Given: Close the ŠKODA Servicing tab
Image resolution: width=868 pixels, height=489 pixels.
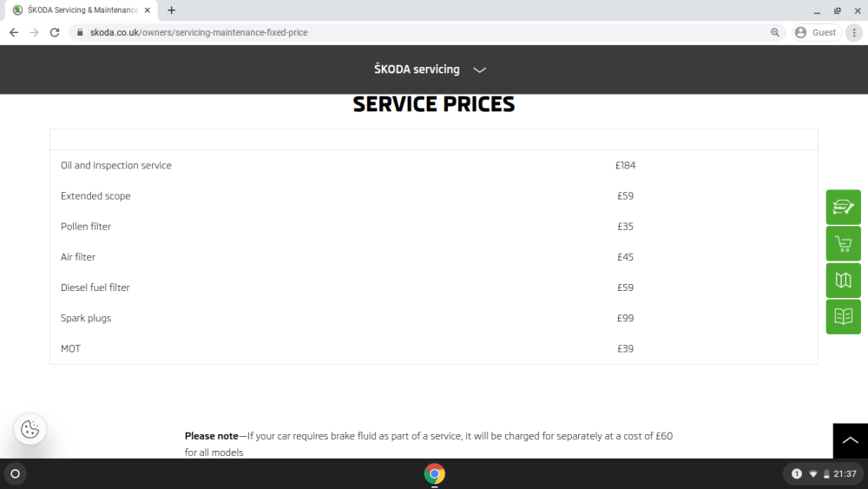Looking at the screenshot, I should click(x=148, y=10).
